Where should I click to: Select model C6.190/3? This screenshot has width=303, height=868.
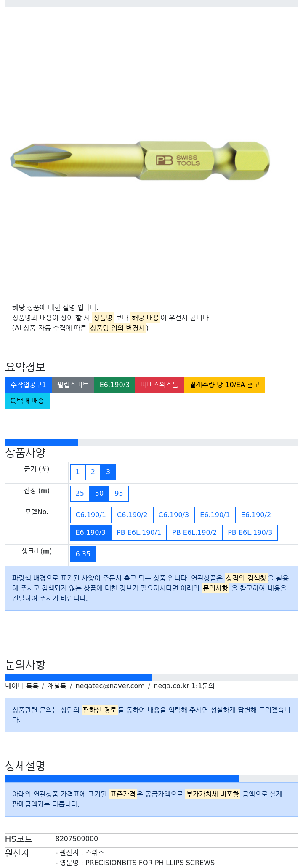tap(174, 515)
